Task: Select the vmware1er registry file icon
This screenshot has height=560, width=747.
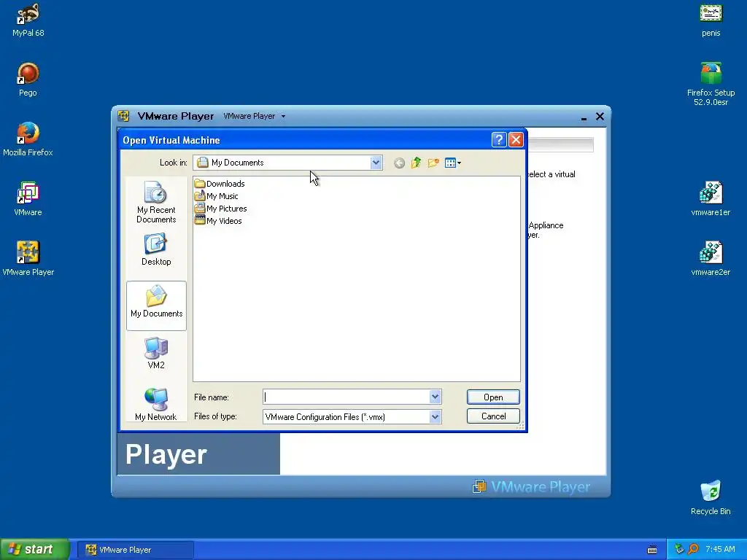Action: (711, 199)
